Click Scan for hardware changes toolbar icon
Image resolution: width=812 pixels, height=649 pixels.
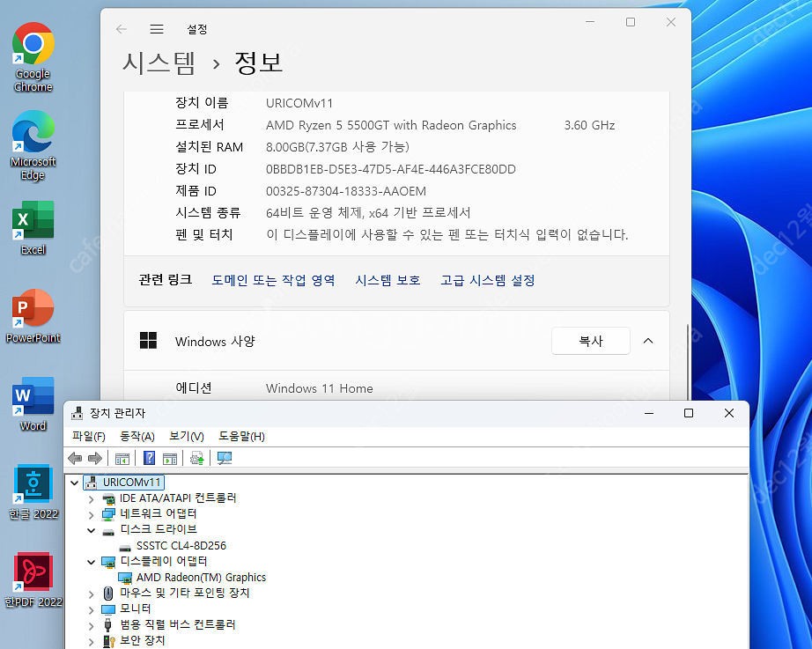coord(225,458)
